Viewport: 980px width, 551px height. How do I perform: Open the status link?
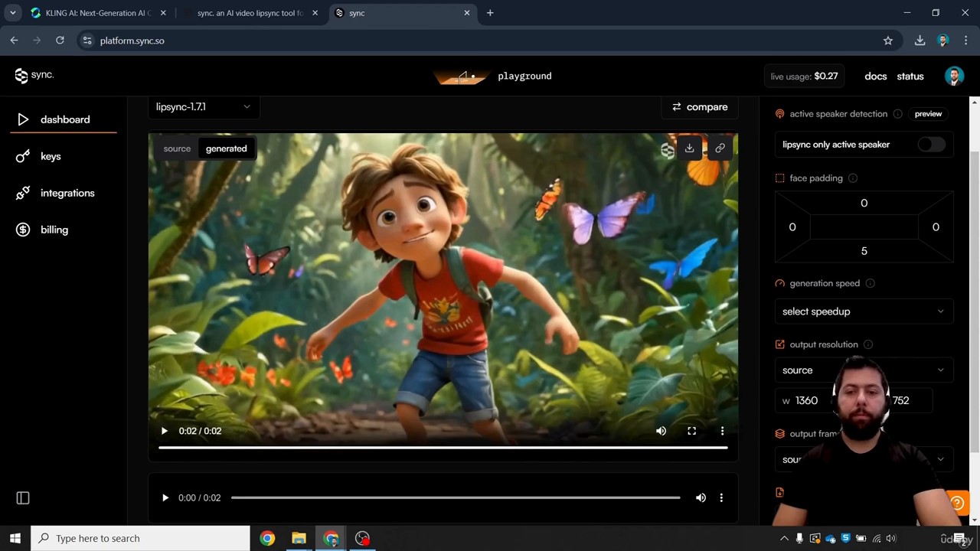pyautogui.click(x=910, y=76)
